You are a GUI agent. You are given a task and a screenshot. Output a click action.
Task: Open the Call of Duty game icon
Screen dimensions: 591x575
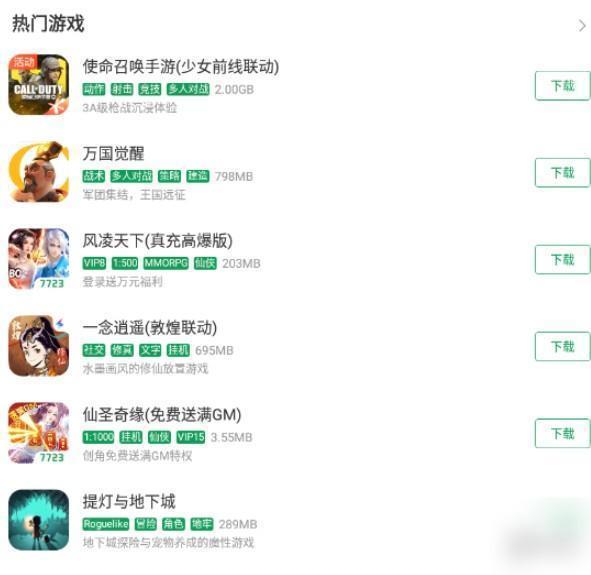coord(38,84)
